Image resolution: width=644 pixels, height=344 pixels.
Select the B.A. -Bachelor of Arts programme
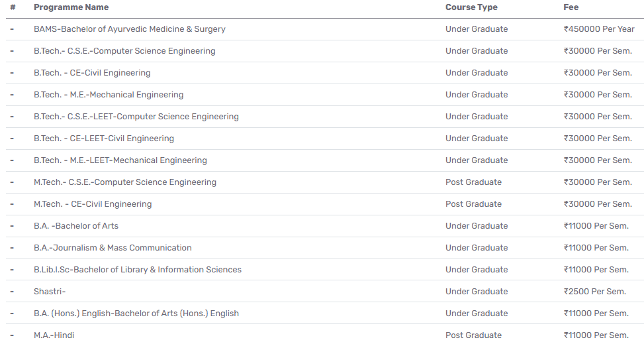[76, 226]
